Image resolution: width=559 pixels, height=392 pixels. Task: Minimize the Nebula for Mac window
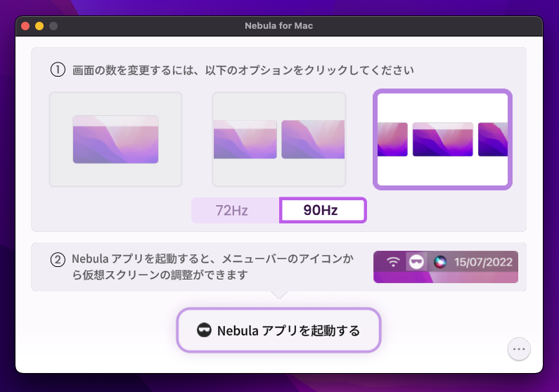tap(39, 26)
